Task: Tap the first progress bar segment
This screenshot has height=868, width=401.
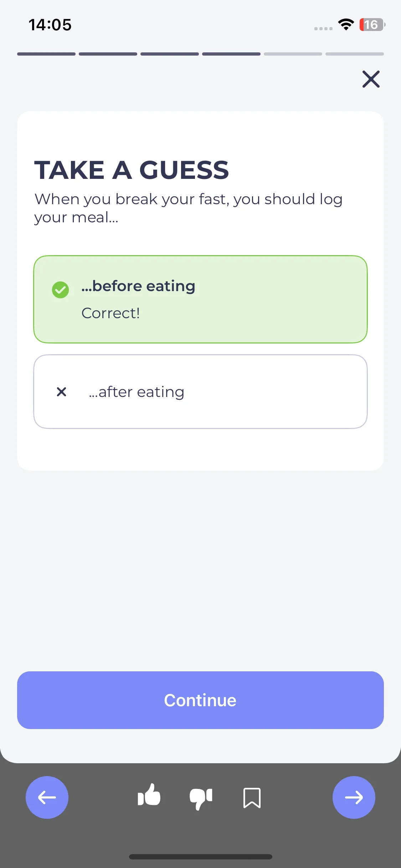Action: tap(46, 54)
